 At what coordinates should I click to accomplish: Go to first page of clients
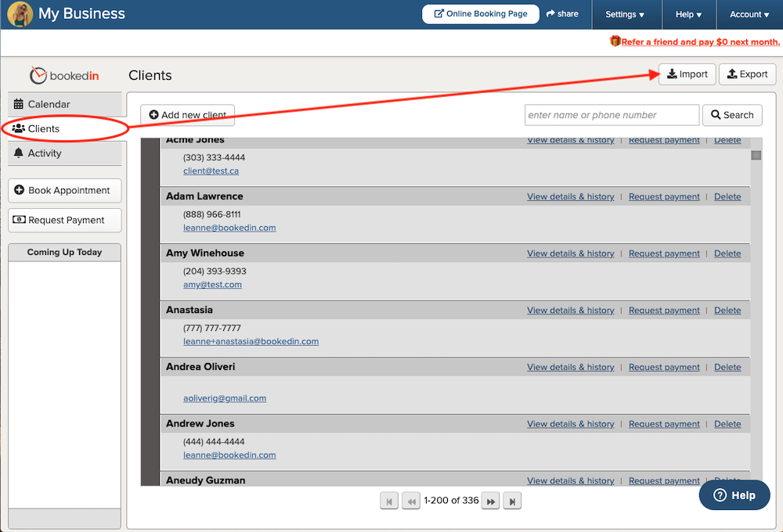pos(389,501)
